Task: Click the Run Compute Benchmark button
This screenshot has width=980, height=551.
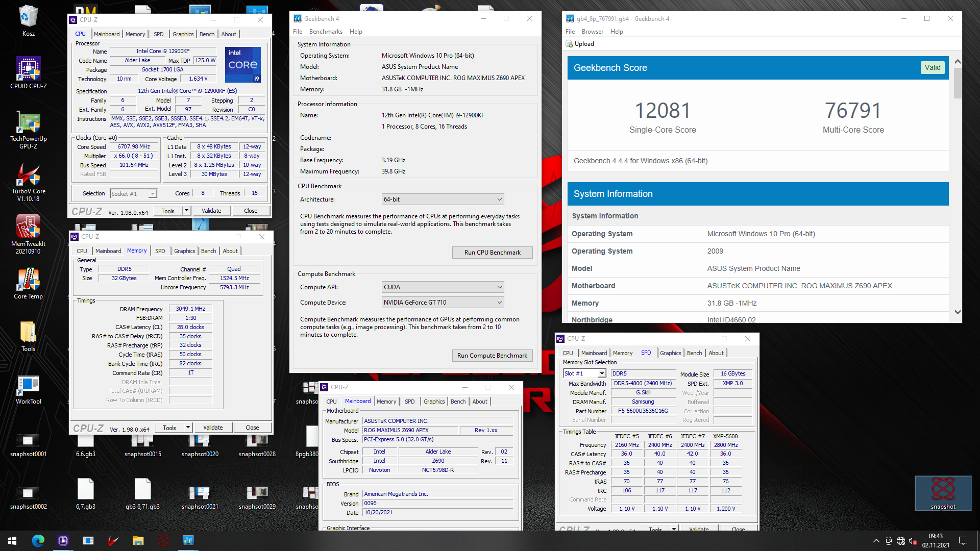Action: (x=493, y=356)
